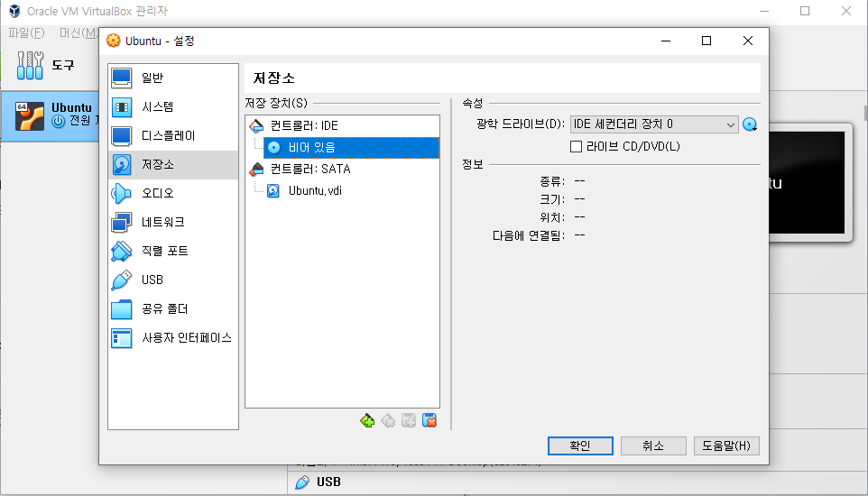This screenshot has height=496, width=868.
Task: Select the 비어 있음 optical disc entry
Action: tap(352, 147)
